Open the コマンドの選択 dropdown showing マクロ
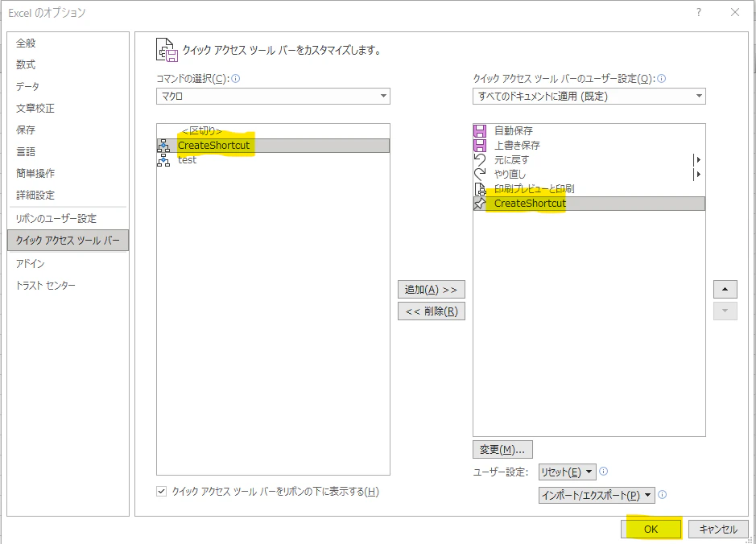 point(273,96)
